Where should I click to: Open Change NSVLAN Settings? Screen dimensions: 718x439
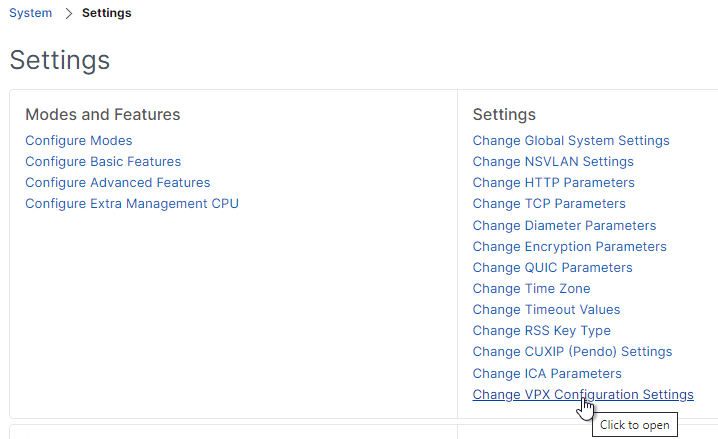click(x=553, y=162)
